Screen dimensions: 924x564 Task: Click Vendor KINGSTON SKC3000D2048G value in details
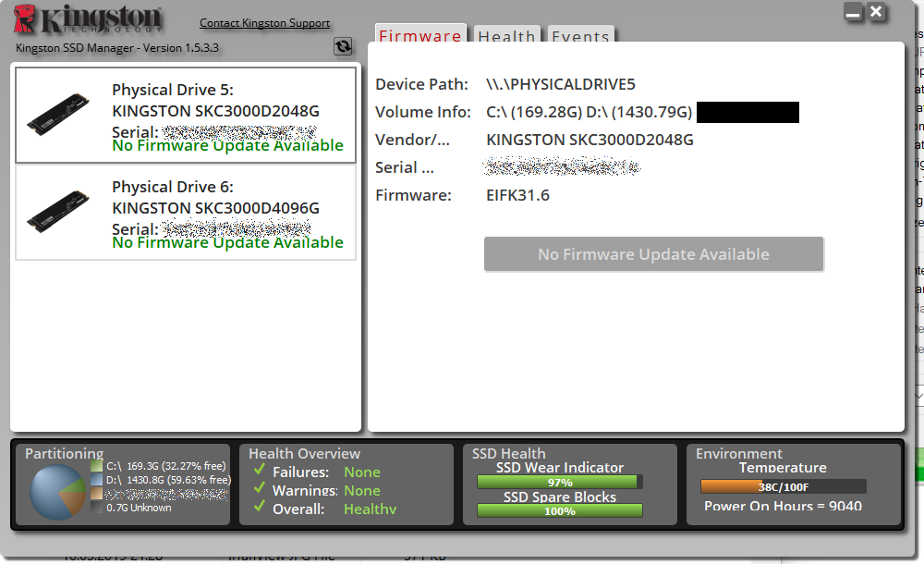point(590,140)
